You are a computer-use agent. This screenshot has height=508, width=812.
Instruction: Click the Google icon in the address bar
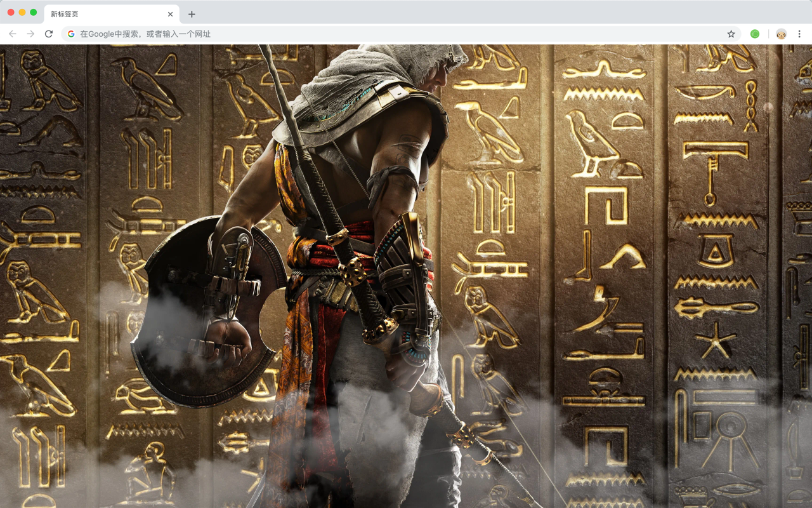71,34
